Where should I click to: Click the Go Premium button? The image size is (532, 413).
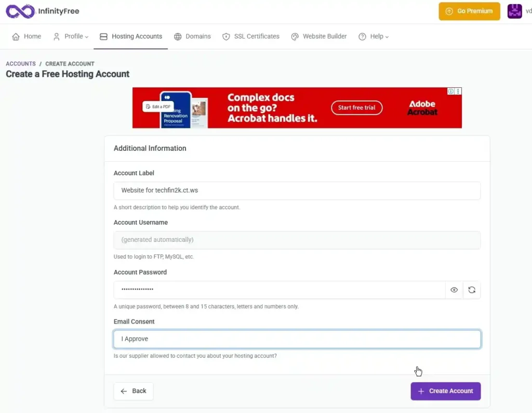tap(469, 11)
